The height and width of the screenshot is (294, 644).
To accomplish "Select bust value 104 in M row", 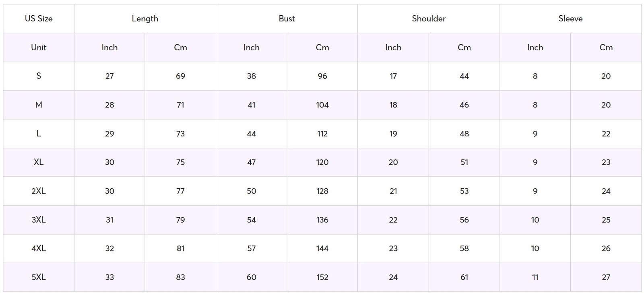I will tap(322, 105).
